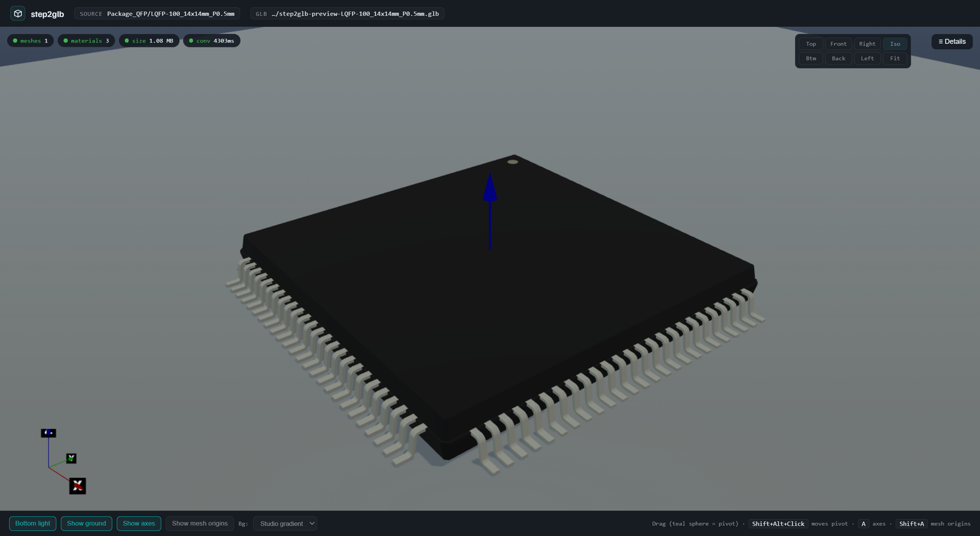Click the Shift+A mesh origins hint

(911, 523)
